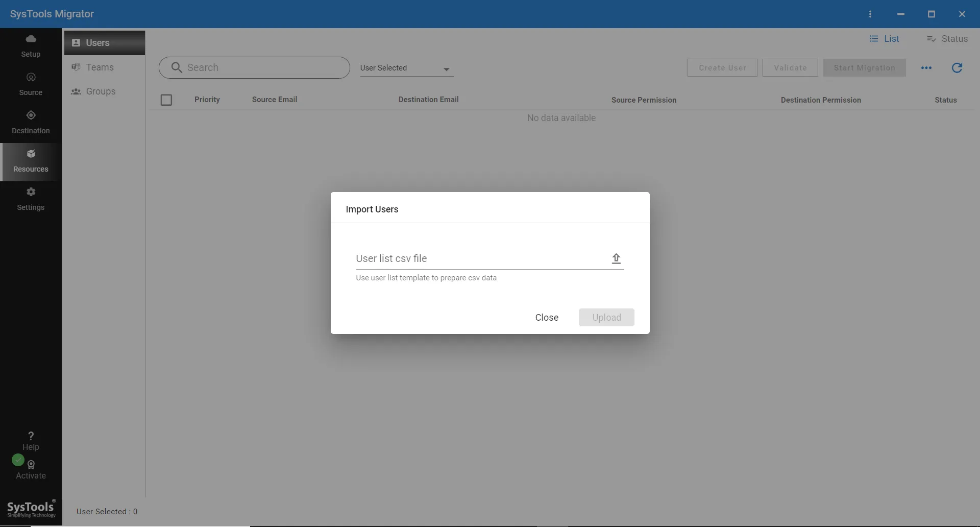
Task: Open Help question mark icon
Action: tap(31, 436)
